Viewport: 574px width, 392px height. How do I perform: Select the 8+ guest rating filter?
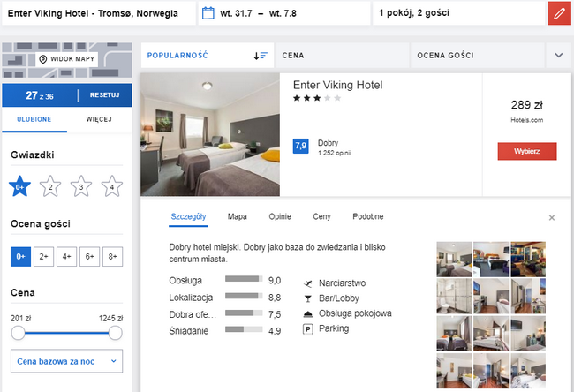tap(113, 257)
